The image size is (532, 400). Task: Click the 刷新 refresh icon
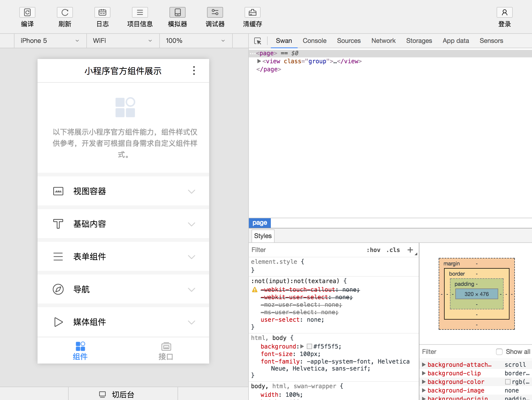(x=65, y=12)
